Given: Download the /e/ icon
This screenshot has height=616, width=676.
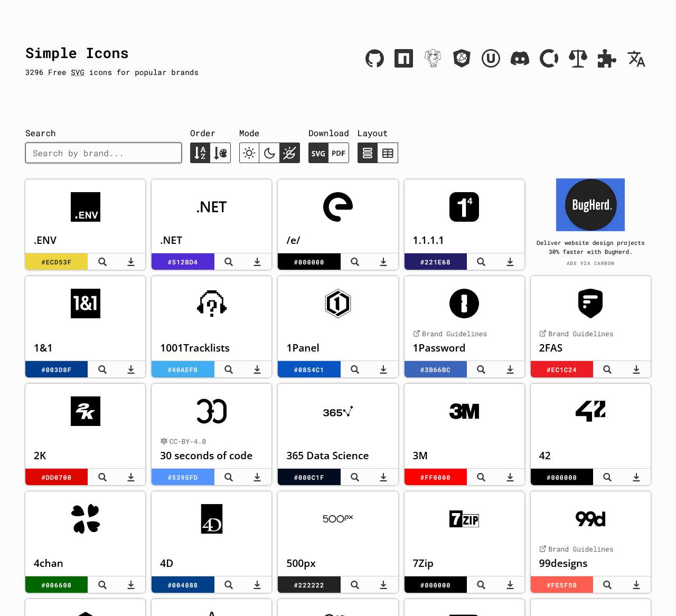Looking at the screenshot, I should click(383, 262).
